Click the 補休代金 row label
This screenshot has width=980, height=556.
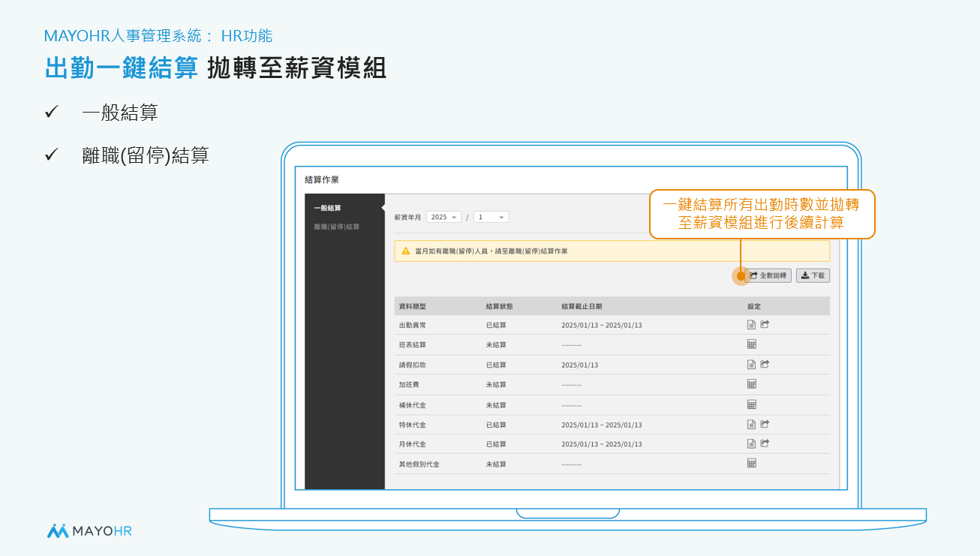[x=413, y=405]
